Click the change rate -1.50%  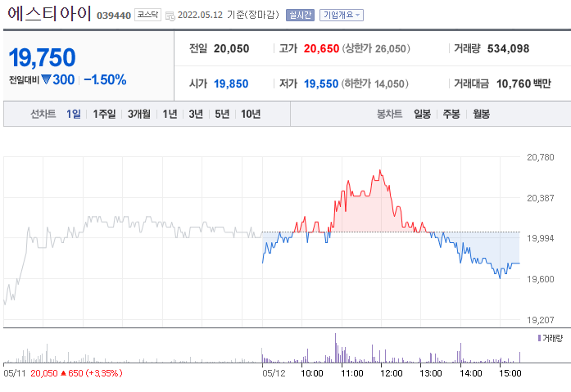105,79
